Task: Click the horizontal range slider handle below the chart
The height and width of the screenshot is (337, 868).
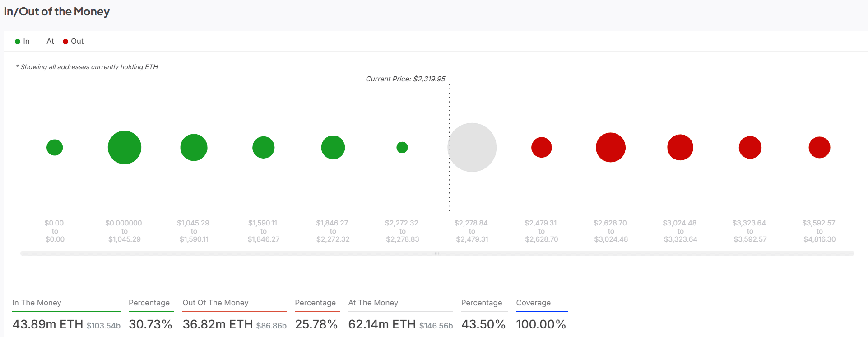Action: tap(437, 253)
